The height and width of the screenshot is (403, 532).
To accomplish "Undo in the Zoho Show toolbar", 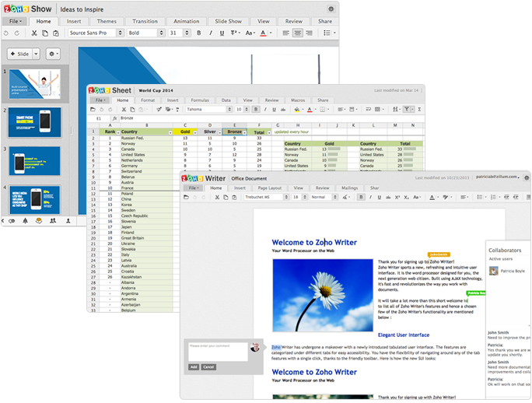I will tap(5, 33).
